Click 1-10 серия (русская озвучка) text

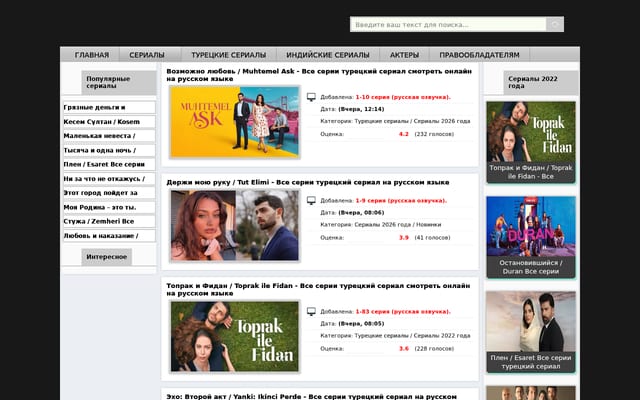point(403,97)
